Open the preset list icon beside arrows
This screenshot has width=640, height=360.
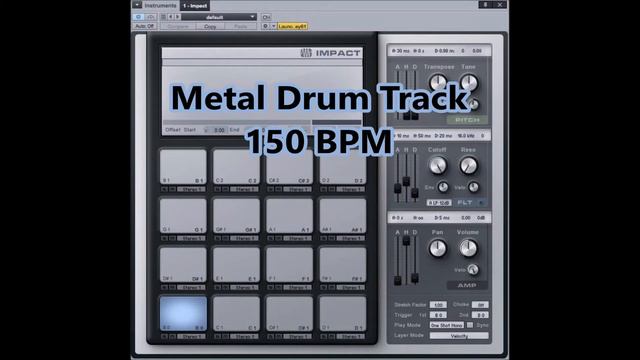coord(163,17)
